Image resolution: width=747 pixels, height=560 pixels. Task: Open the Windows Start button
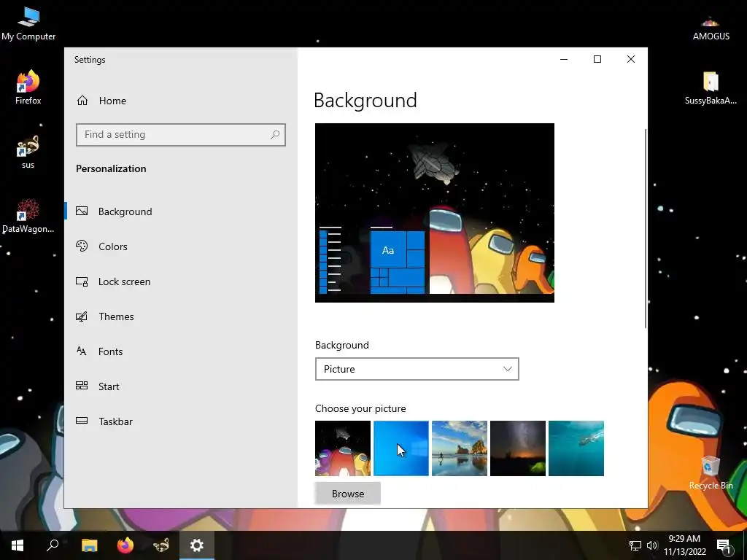click(18, 545)
